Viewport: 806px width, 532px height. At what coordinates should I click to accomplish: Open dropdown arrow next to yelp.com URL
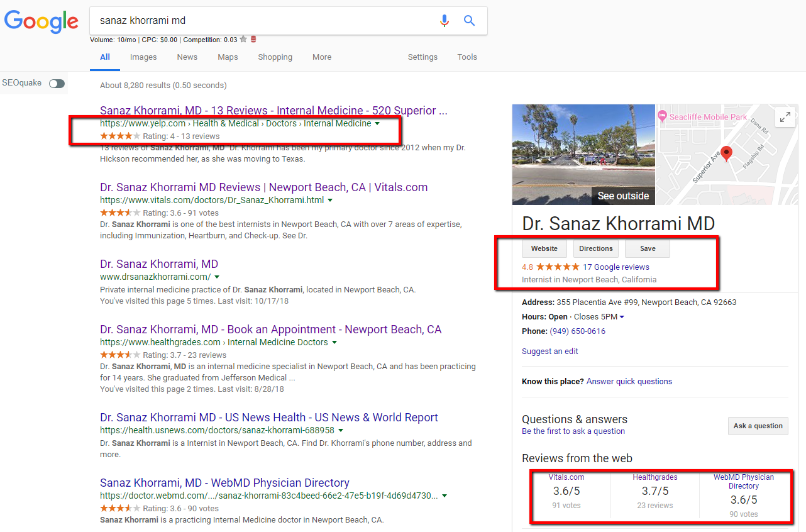(x=377, y=124)
